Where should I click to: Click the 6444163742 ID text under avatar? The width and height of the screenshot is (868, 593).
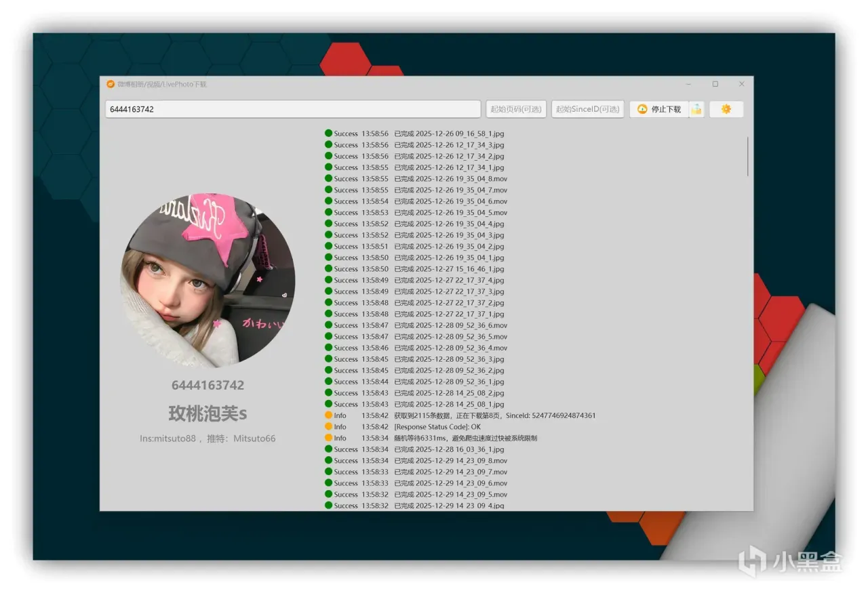(x=208, y=385)
